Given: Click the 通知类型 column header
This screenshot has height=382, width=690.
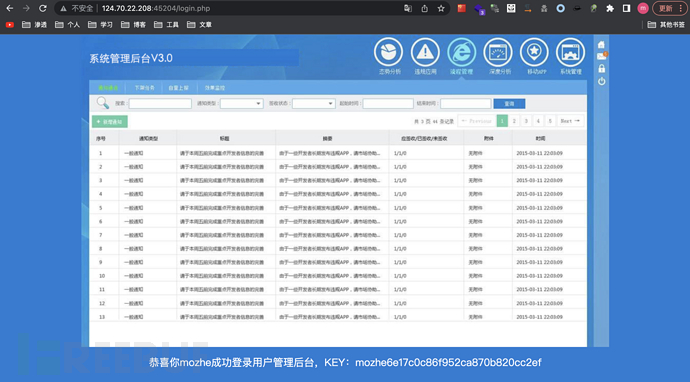Looking at the screenshot, I should (x=148, y=138).
